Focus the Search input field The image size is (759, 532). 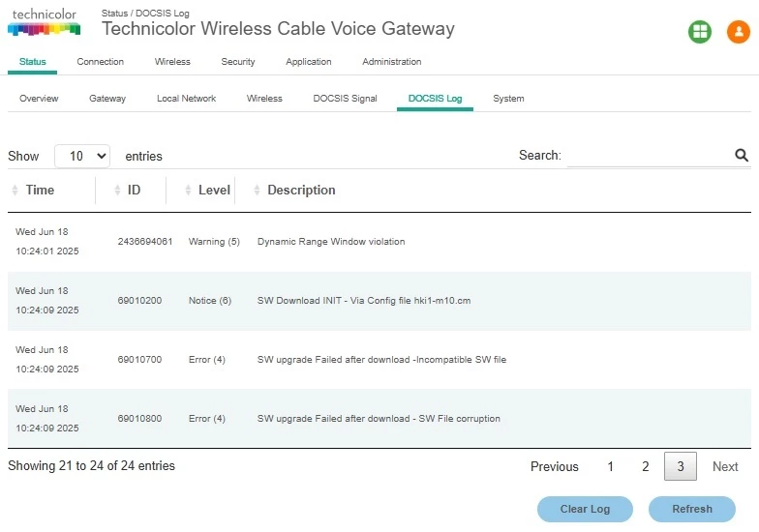click(649, 156)
